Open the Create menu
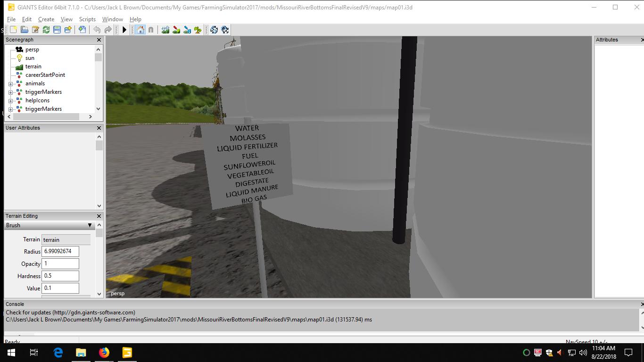The height and width of the screenshot is (362, 644). 46,19
